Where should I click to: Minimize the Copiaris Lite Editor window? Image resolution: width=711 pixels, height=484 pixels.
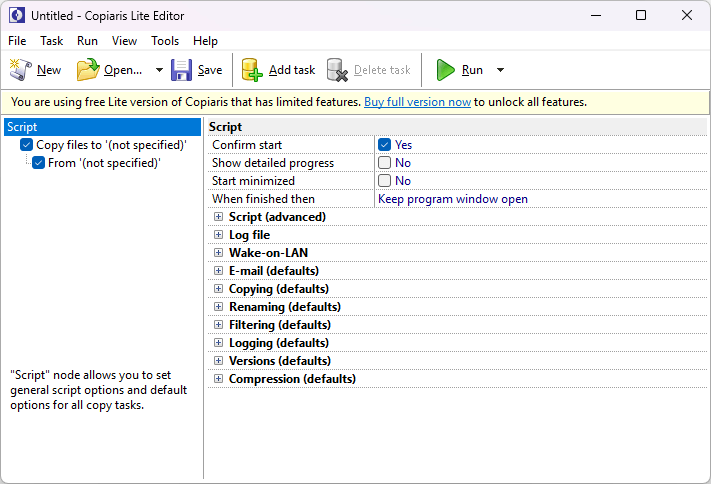[596, 15]
